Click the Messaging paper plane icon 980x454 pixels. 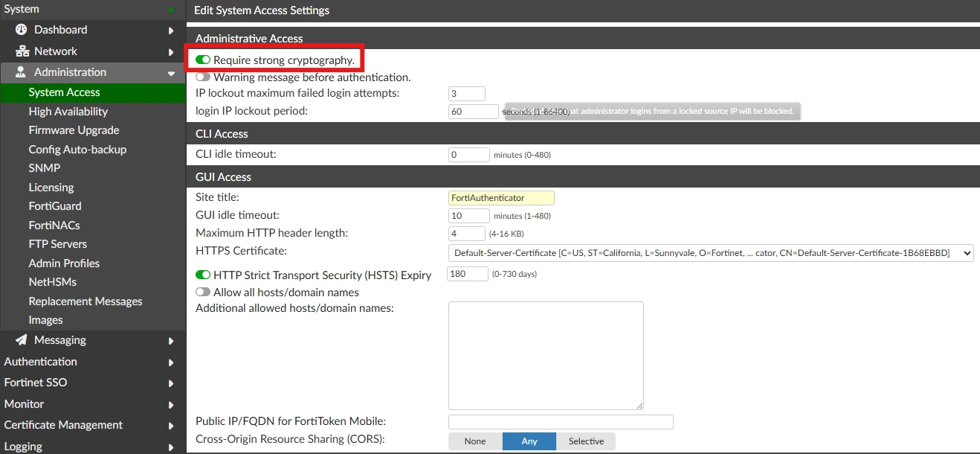pyautogui.click(x=21, y=340)
